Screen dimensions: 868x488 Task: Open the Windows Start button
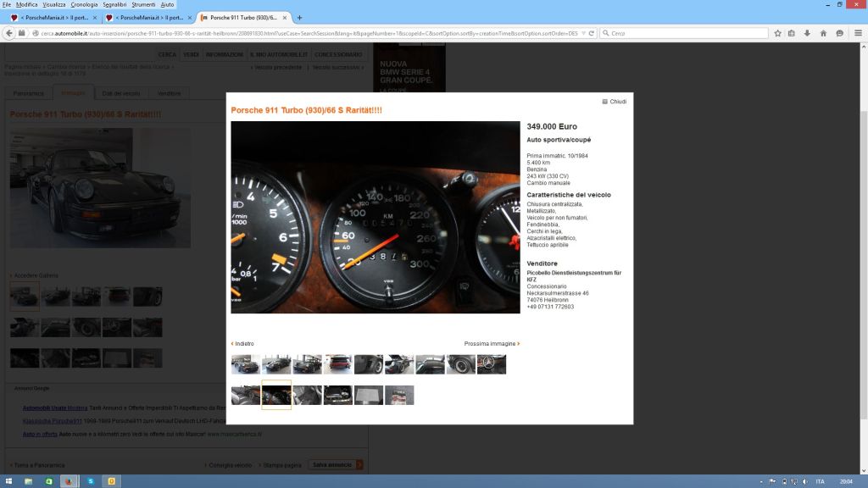[8, 481]
